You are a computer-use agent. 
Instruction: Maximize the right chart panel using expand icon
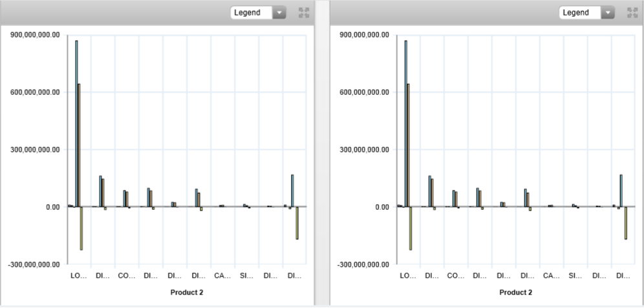[x=632, y=13]
